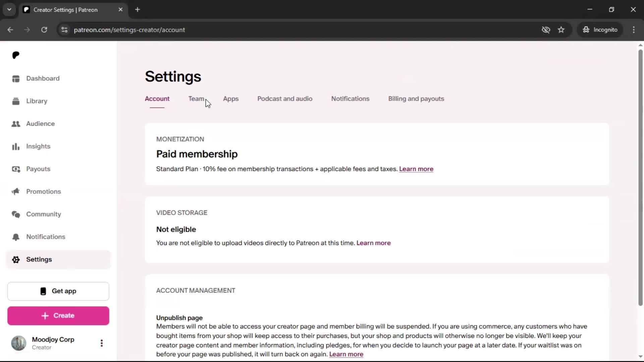644x362 pixels.
Task: Select the Settings page title
Action: pyautogui.click(x=173, y=77)
